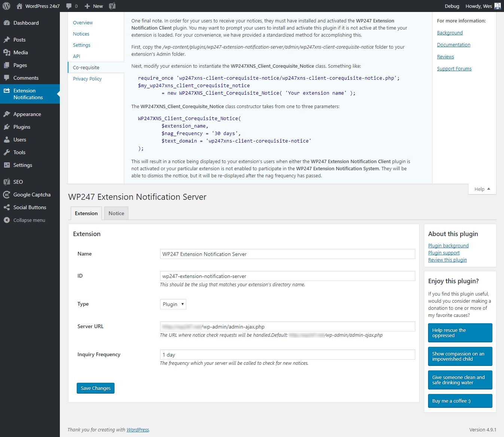Click the Howdy, Wes account text
This screenshot has height=437, width=504.
coord(479,6)
